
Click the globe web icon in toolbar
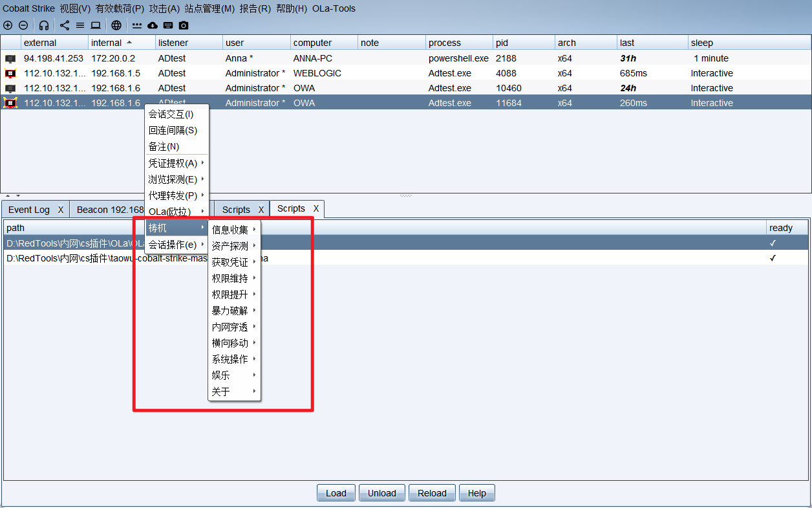[x=116, y=25]
